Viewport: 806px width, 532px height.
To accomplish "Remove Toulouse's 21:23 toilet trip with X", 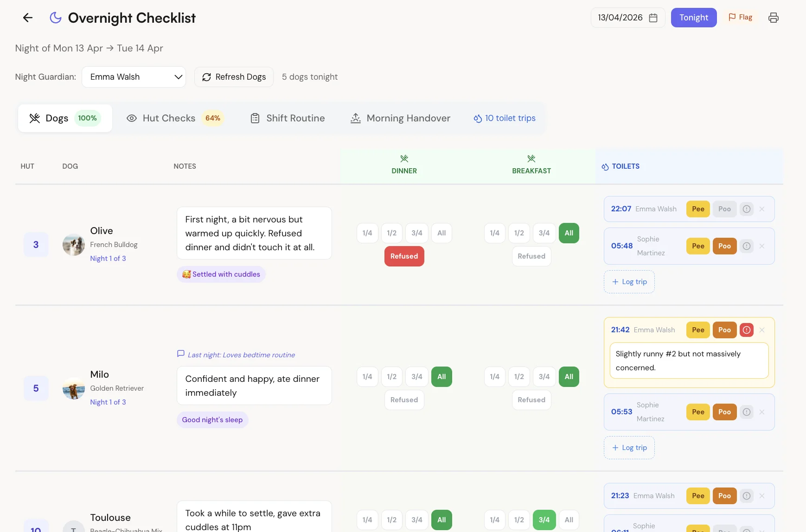I will click(762, 496).
